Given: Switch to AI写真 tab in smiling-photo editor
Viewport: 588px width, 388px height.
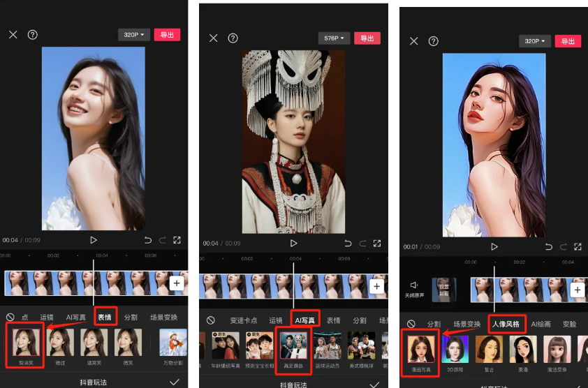Looking at the screenshot, I should pos(75,317).
